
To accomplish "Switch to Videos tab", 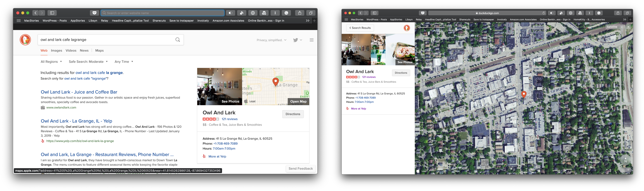I will [x=71, y=51].
